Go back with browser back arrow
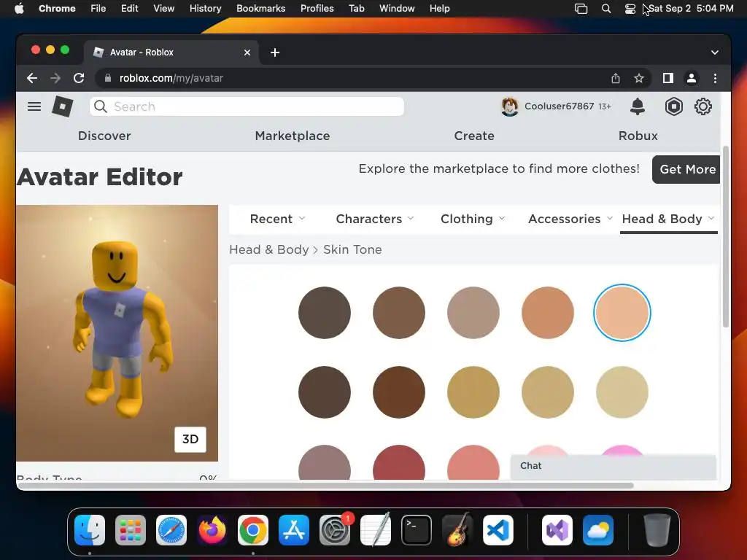Image resolution: width=747 pixels, height=560 pixels. pos(32,78)
